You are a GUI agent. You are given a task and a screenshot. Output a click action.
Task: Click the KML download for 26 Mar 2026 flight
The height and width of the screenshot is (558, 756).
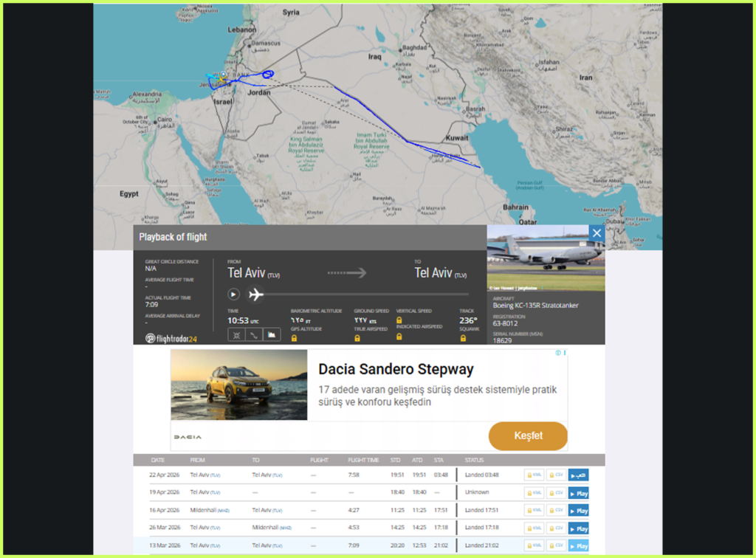535,528
